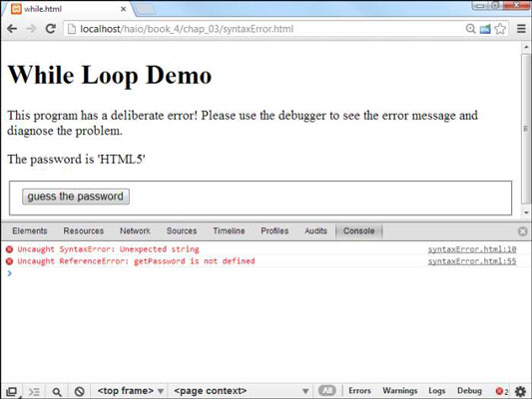Open the syntaxError.html:10 source link
This screenshot has height=399, width=532.
click(472, 249)
